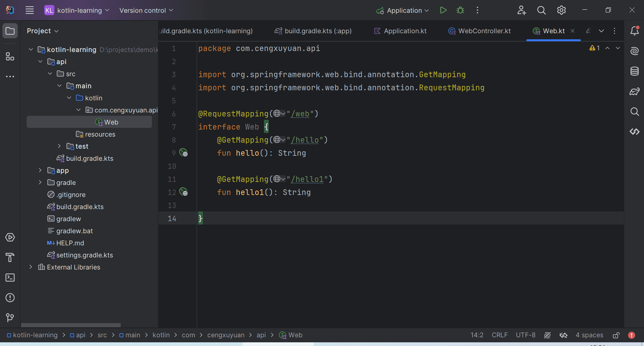
Task: Open kotlin-learning project dropdown
Action: (77, 10)
